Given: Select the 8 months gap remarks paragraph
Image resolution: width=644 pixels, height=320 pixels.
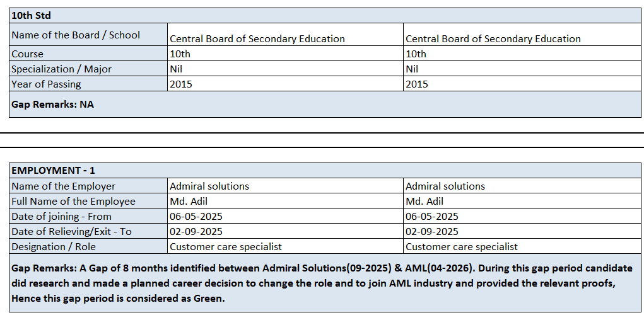Looking at the screenshot, I should click(x=325, y=283).
